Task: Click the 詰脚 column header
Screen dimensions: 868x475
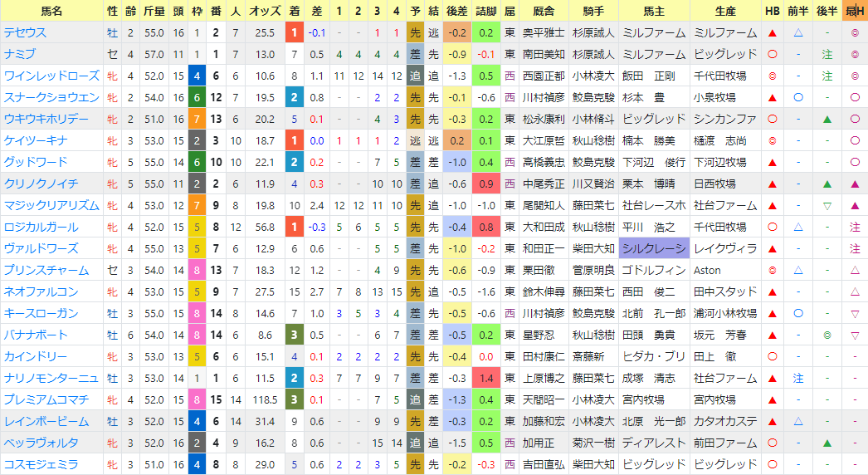Action: click(x=485, y=11)
